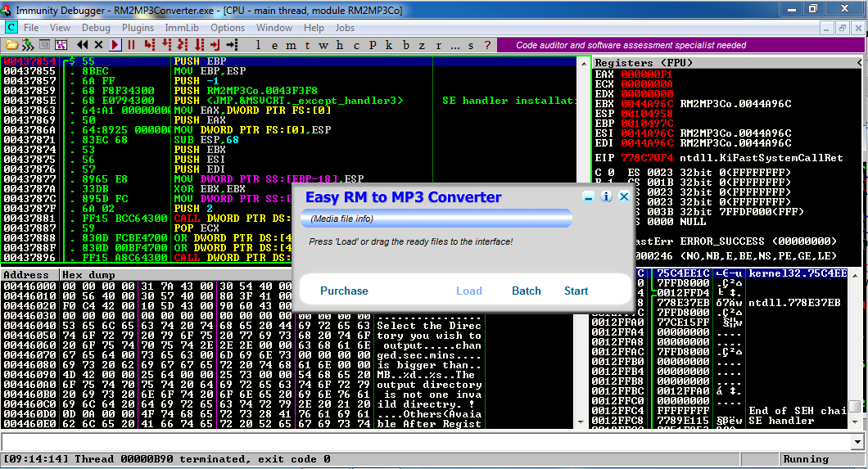This screenshot has height=469, width=868.
Task: Click Go to address black arrow icon
Action: tap(232, 45)
